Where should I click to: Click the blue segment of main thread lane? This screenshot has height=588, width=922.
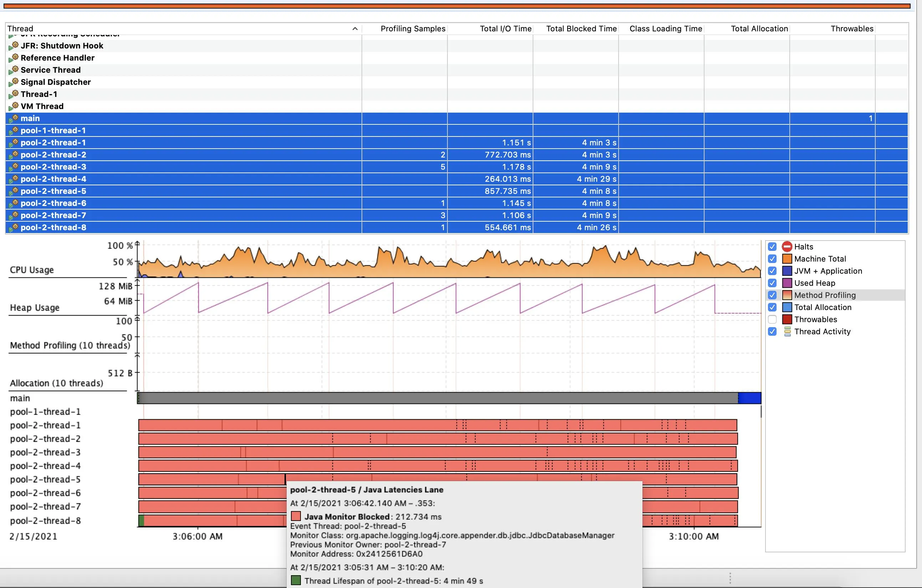[749, 398]
